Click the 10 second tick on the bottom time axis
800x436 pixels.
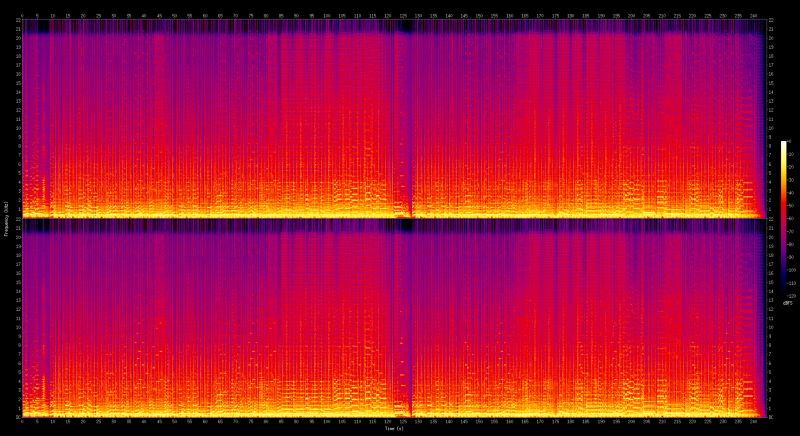tap(52, 421)
